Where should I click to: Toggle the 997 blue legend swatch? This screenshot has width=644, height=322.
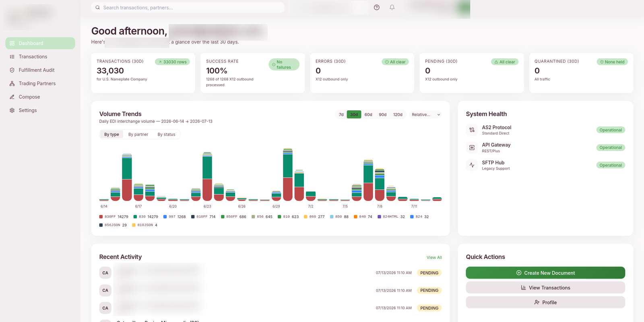click(x=165, y=217)
